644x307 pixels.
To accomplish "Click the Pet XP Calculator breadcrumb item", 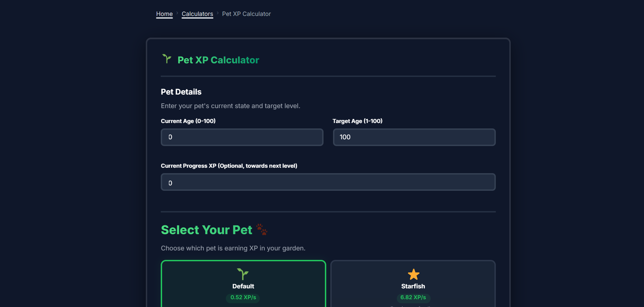I will (246, 14).
